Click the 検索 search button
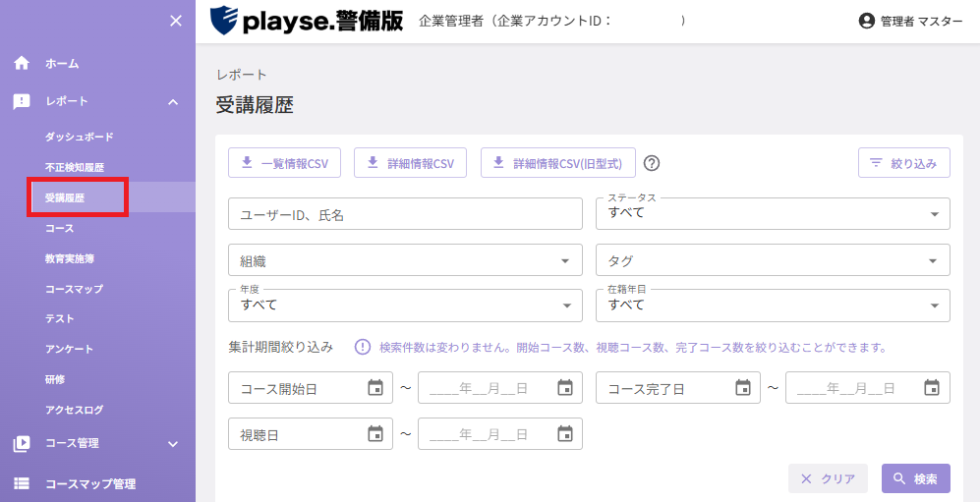The image size is (980, 502). 916,478
